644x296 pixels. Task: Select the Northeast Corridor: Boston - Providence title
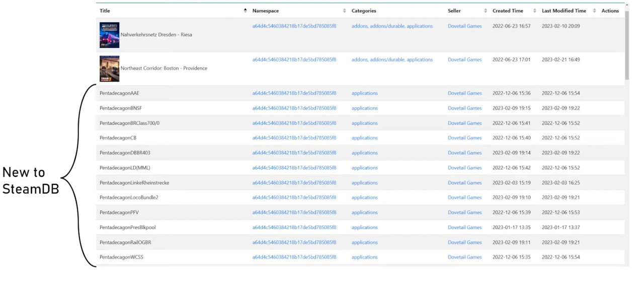(164, 68)
